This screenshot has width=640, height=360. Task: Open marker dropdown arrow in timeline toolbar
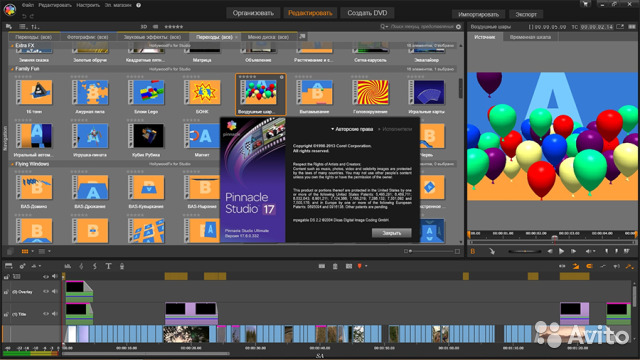coord(366,266)
